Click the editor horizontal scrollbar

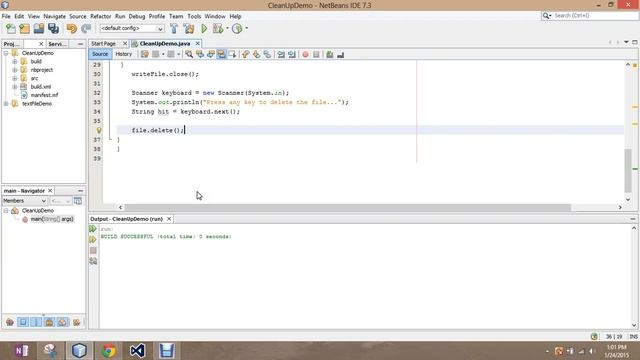coord(347,207)
